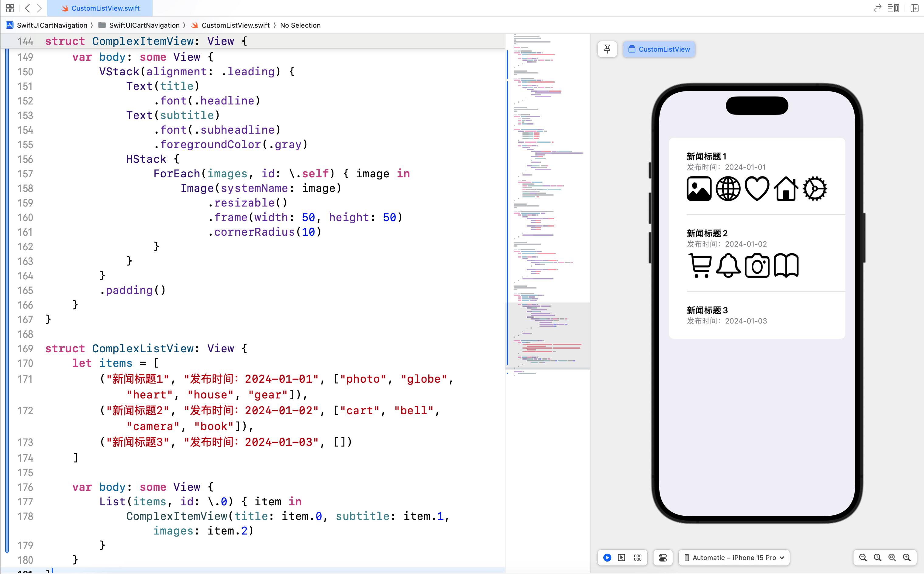The height and width of the screenshot is (574, 924).
Task: Select the CustomListView preview button
Action: [x=659, y=49]
